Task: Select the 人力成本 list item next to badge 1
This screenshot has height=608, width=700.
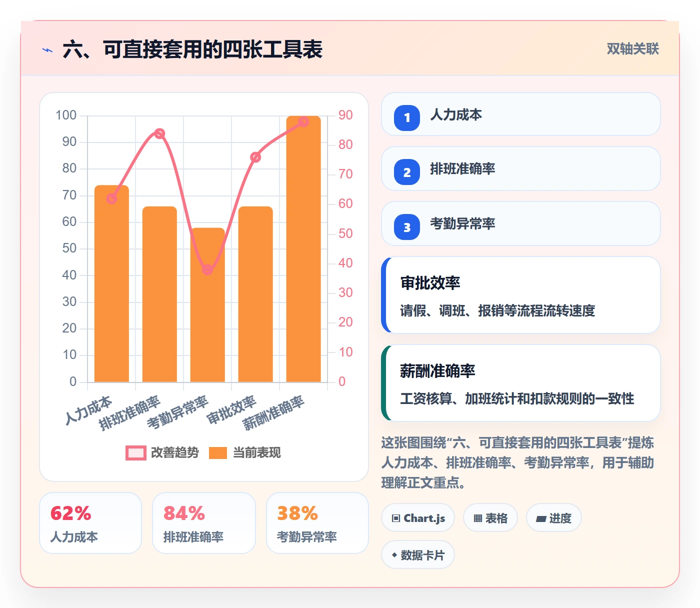Action: click(521, 114)
